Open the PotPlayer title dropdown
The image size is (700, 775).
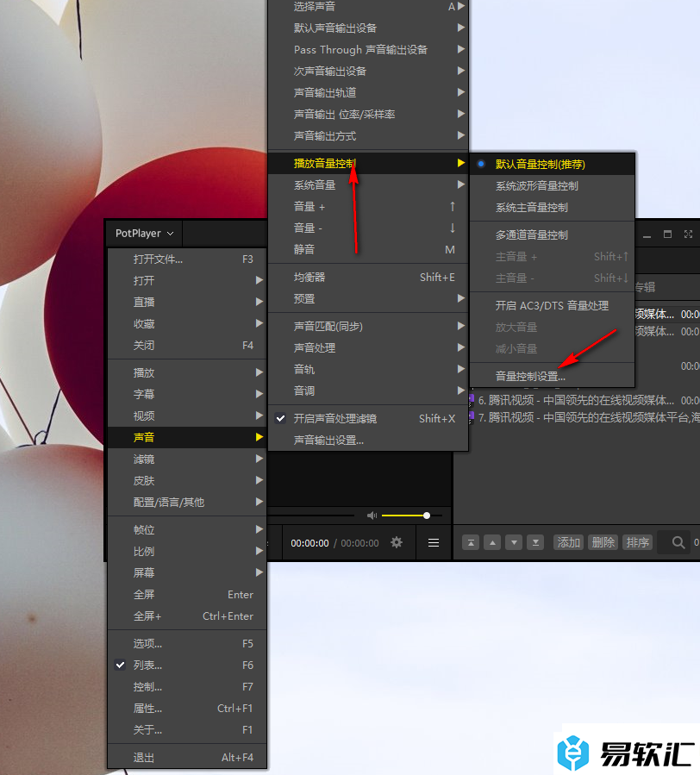[144, 234]
